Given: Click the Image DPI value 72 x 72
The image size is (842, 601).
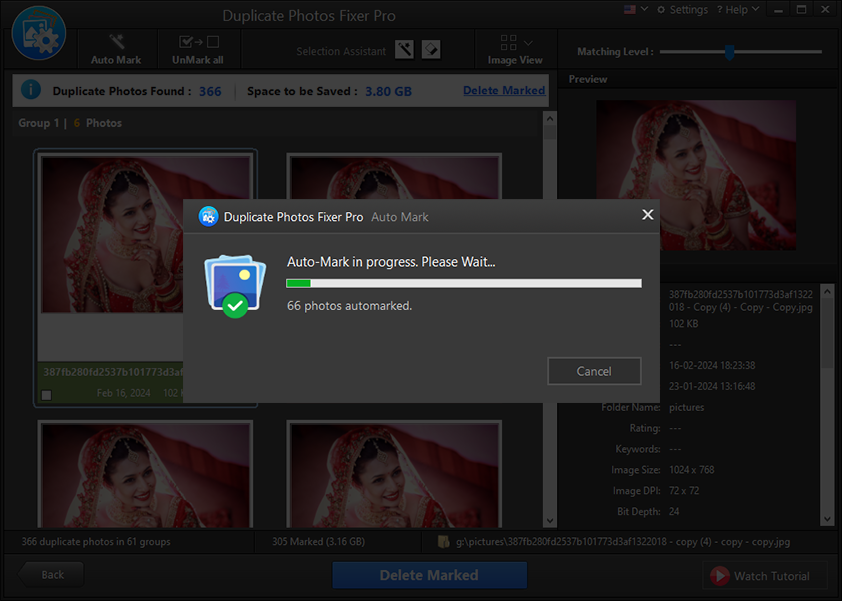Looking at the screenshot, I should coord(684,491).
